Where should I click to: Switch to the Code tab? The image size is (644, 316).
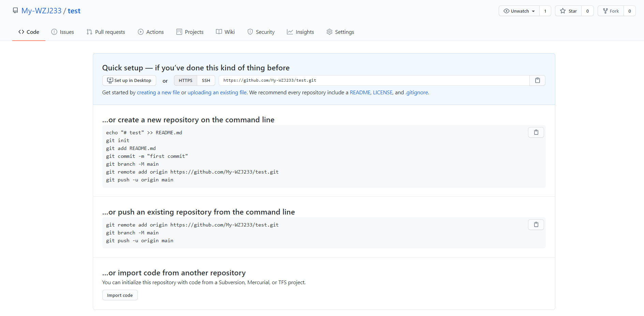(x=29, y=32)
